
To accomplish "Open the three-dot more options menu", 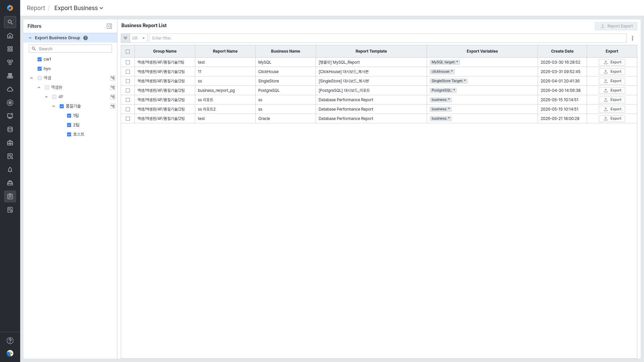I will pyautogui.click(x=633, y=38).
